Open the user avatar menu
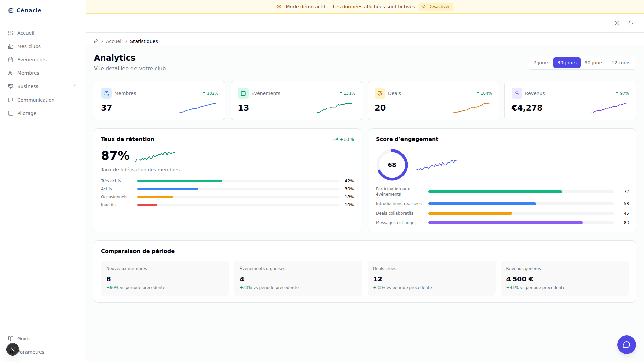 (12, 349)
